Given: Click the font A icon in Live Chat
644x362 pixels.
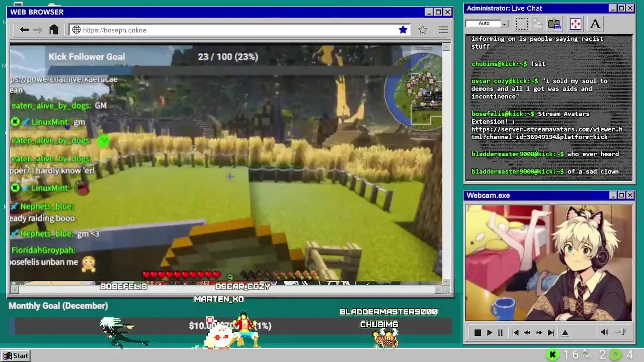Looking at the screenshot, I should [595, 24].
